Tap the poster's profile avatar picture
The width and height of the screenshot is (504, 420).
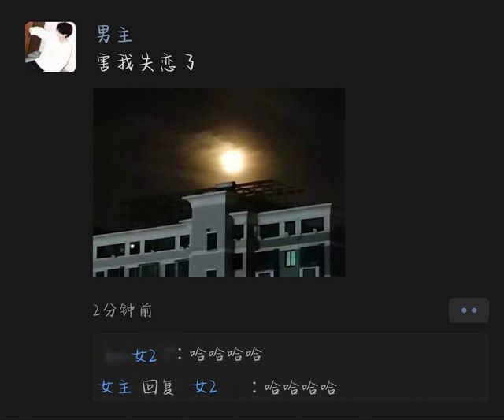[x=50, y=47]
